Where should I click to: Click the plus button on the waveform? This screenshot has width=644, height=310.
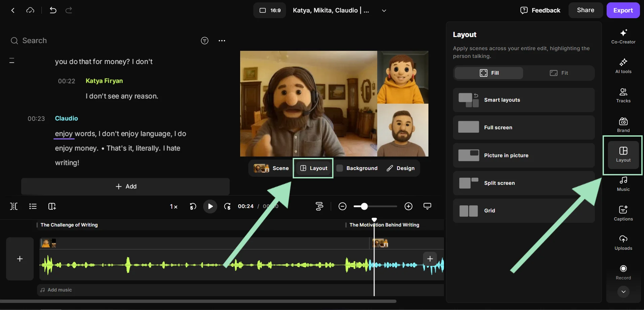[x=430, y=259]
